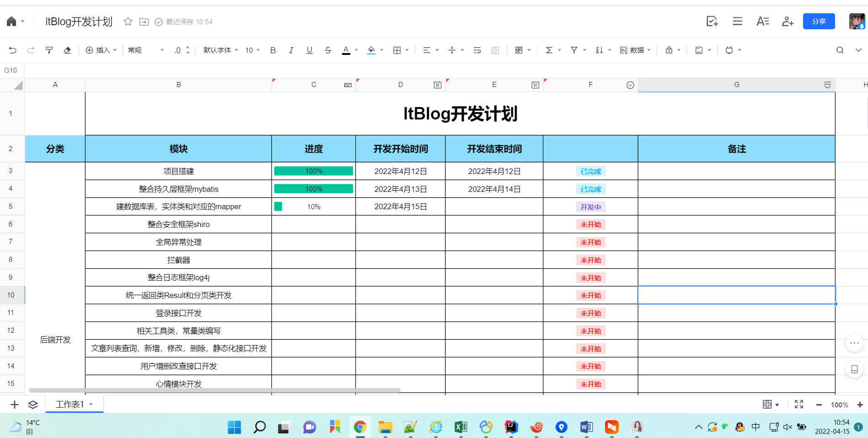Apply the black font color

tap(346, 50)
